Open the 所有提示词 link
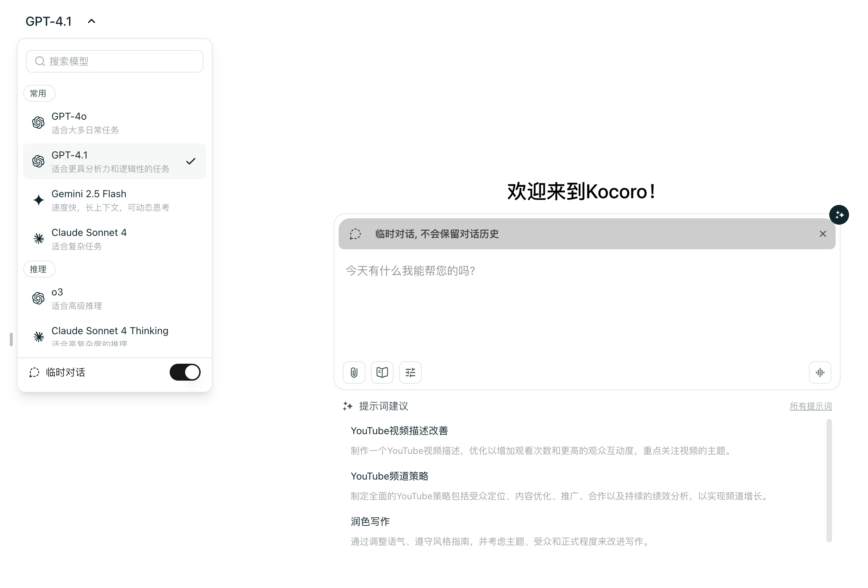Image resolution: width=868 pixels, height=588 pixels. (x=810, y=406)
